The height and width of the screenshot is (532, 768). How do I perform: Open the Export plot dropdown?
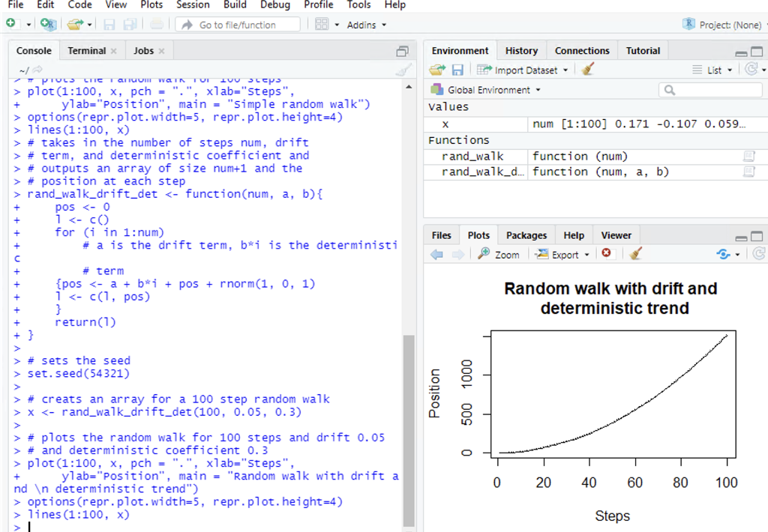coord(561,253)
